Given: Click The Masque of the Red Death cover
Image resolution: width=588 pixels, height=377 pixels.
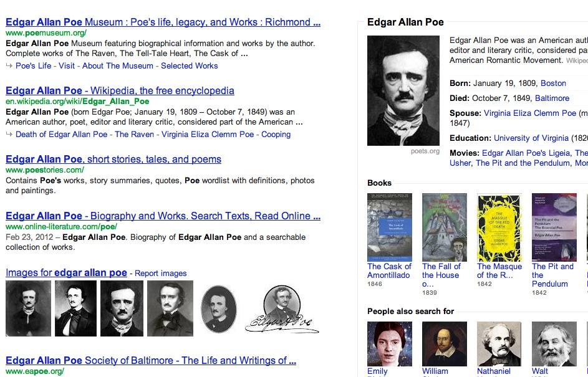Looking at the screenshot, I should point(499,227).
